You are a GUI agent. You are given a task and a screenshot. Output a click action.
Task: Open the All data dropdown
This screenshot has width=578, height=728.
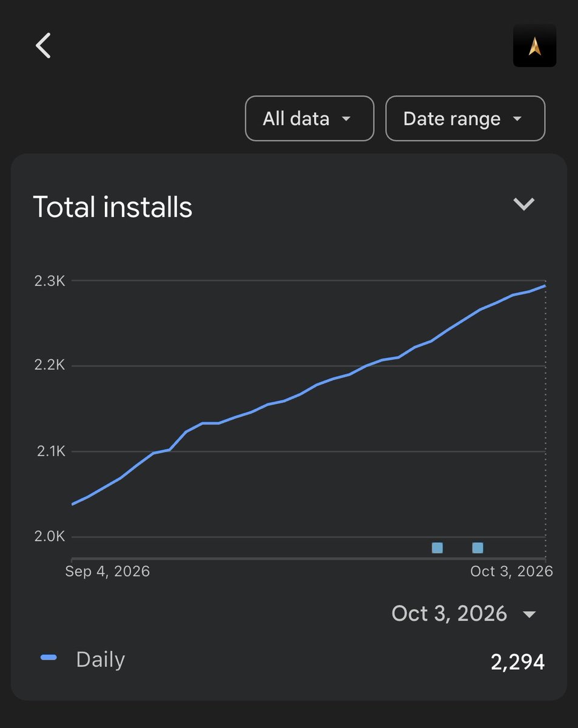[309, 118]
